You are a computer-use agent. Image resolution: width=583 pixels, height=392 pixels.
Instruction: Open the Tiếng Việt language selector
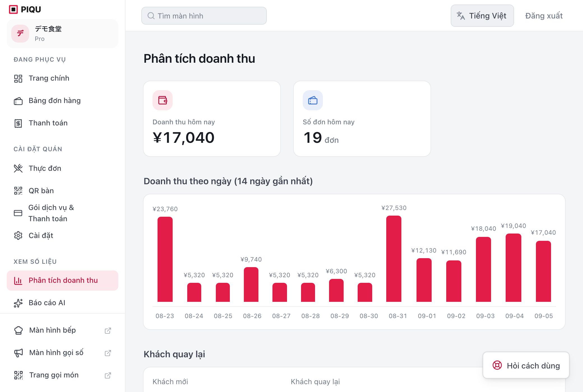(x=482, y=16)
